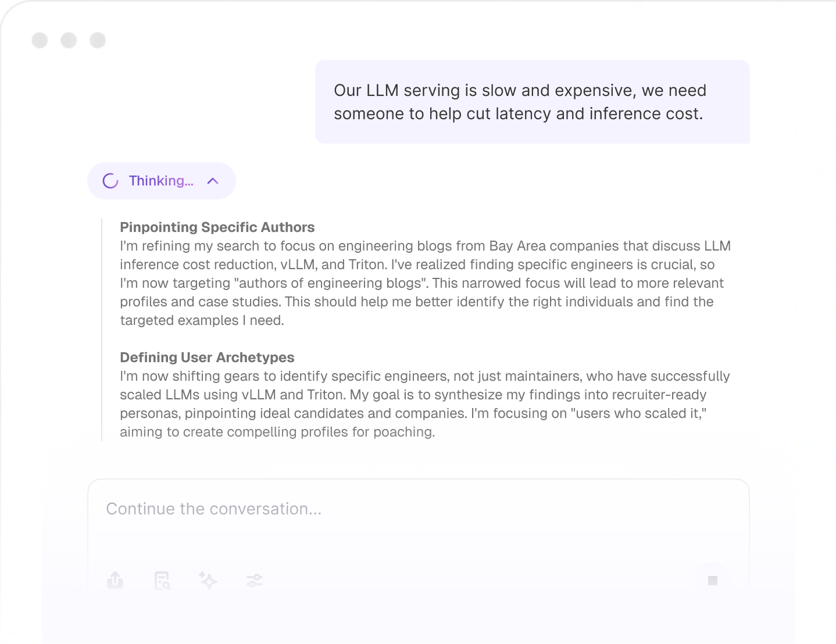Viewport: 836px width, 644px height.
Task: Click the middle window control dot
Action: tap(69, 40)
